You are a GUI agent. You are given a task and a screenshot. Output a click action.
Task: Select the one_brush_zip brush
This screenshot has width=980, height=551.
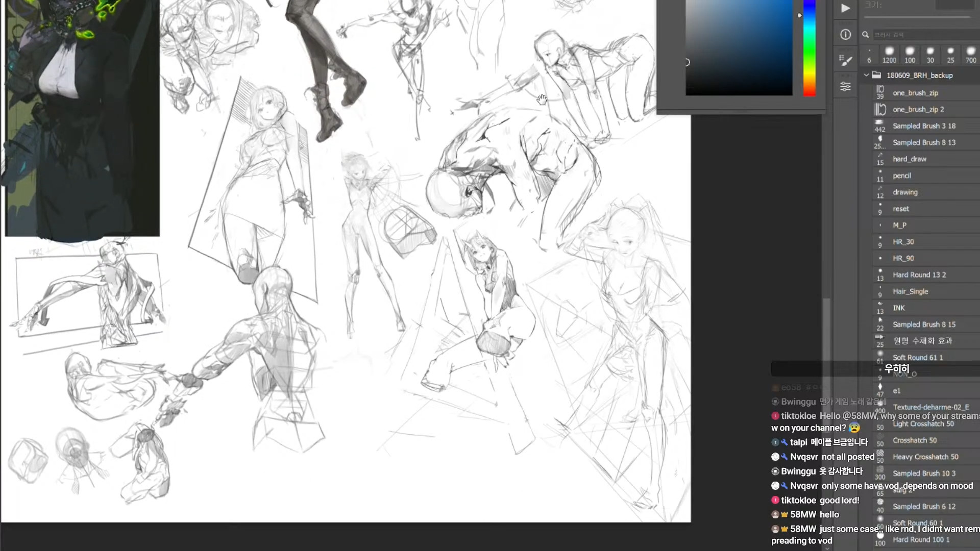tap(915, 93)
